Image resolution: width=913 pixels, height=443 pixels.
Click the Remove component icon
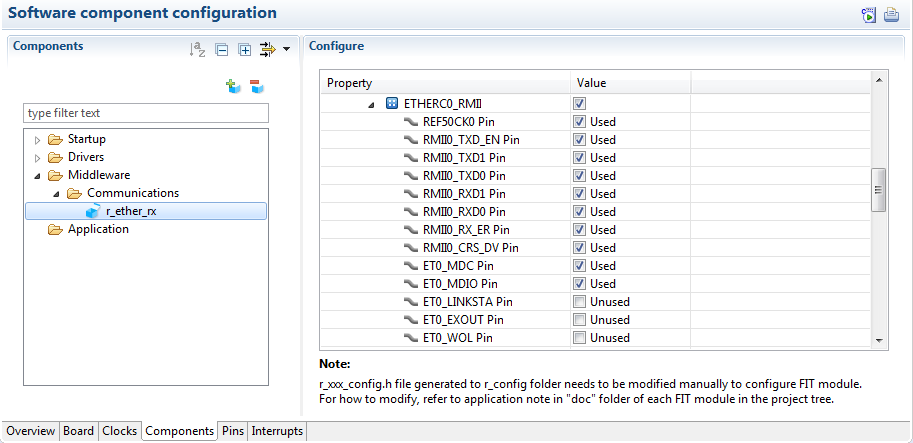coord(256,87)
